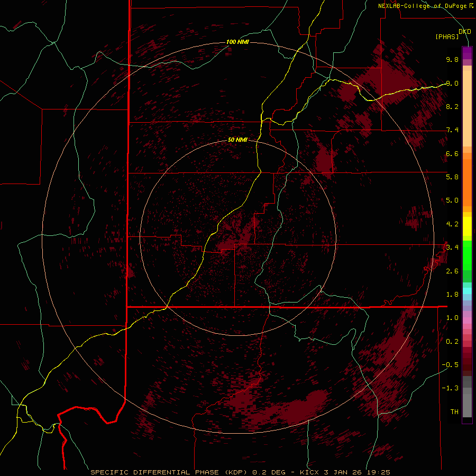Select the 8.2 legend value
The image size is (476, 476).
tap(452, 106)
